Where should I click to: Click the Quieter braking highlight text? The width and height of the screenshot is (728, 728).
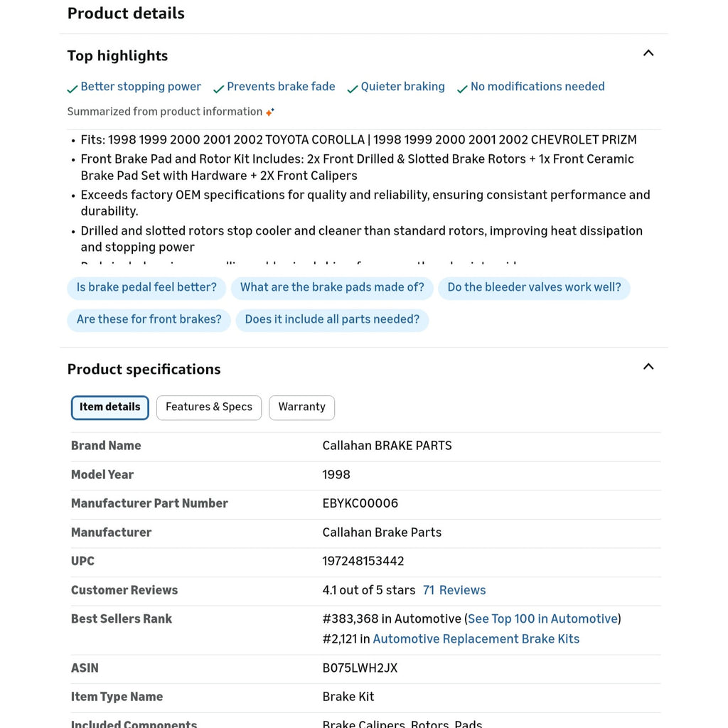[x=402, y=87]
